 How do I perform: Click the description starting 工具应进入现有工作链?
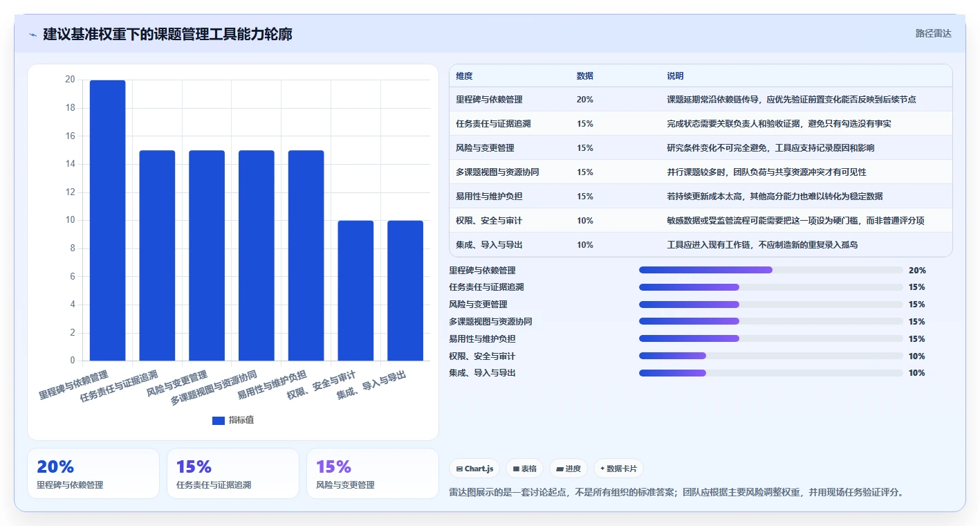tap(762, 244)
